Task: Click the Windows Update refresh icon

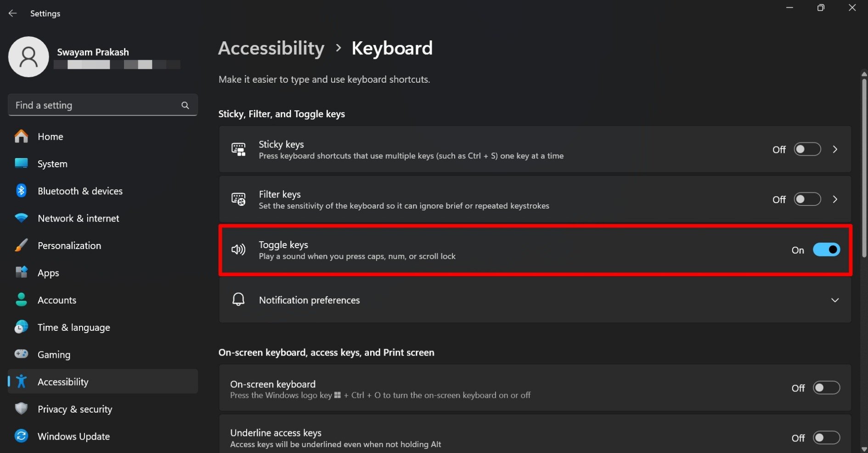Action: click(21, 436)
